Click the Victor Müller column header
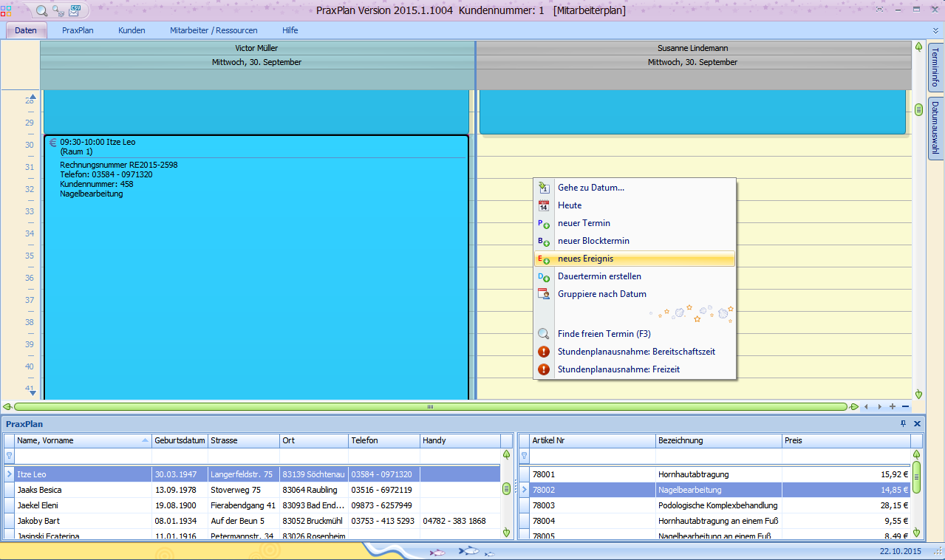This screenshot has height=560, width=945. pos(257,48)
